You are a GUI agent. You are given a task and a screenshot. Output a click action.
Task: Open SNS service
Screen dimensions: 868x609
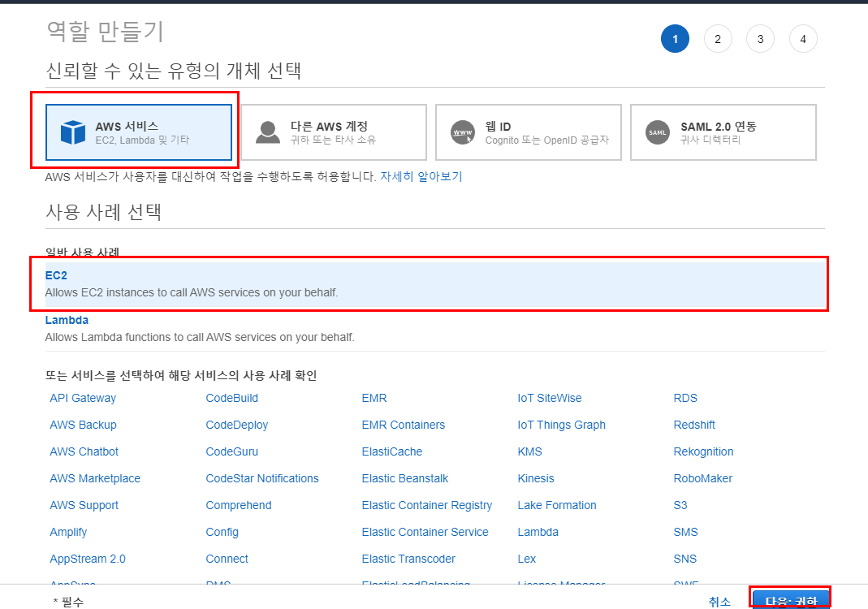click(x=684, y=559)
